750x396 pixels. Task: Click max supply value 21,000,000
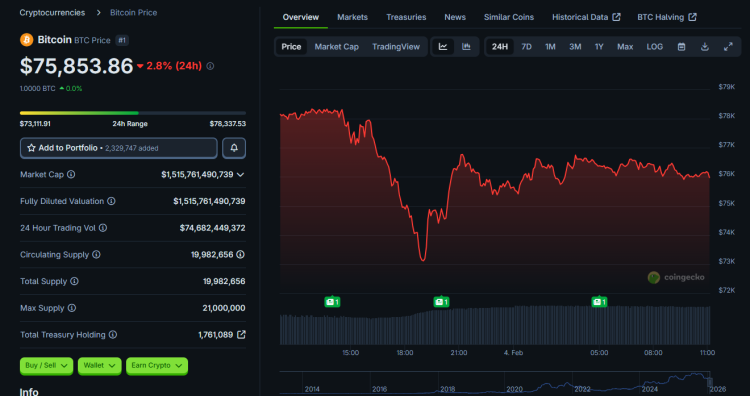(x=224, y=308)
